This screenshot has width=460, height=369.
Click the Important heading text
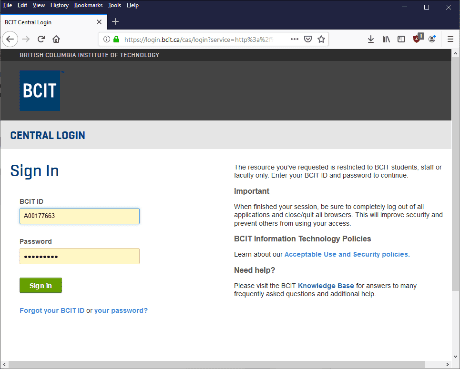252,191
